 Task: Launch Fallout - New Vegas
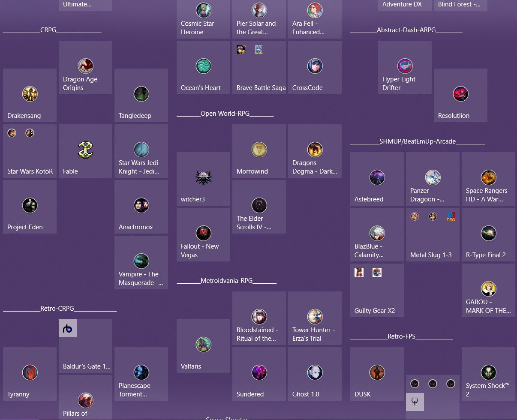pyautogui.click(x=203, y=234)
